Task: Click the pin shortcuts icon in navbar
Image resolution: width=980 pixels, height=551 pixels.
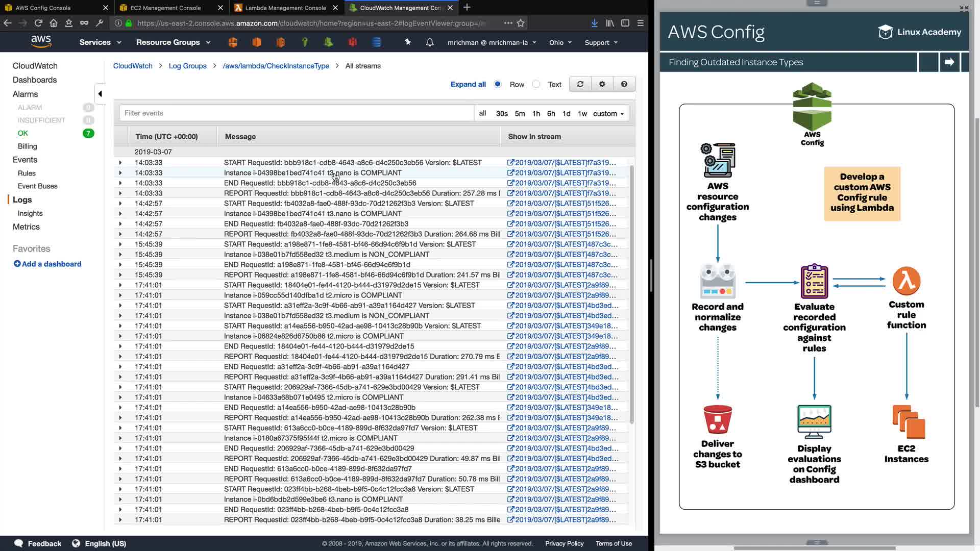Action: [408, 42]
